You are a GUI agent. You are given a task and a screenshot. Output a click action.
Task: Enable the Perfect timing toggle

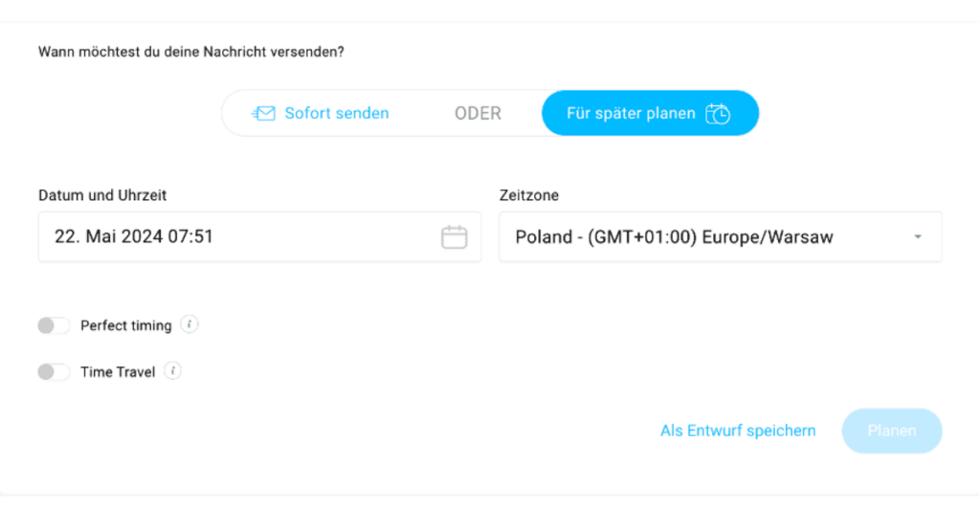click(x=54, y=325)
